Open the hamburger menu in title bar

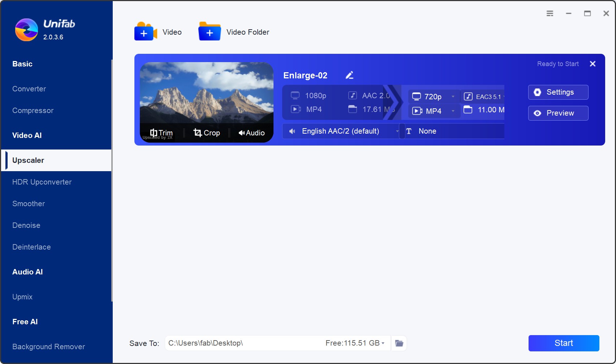(x=550, y=13)
